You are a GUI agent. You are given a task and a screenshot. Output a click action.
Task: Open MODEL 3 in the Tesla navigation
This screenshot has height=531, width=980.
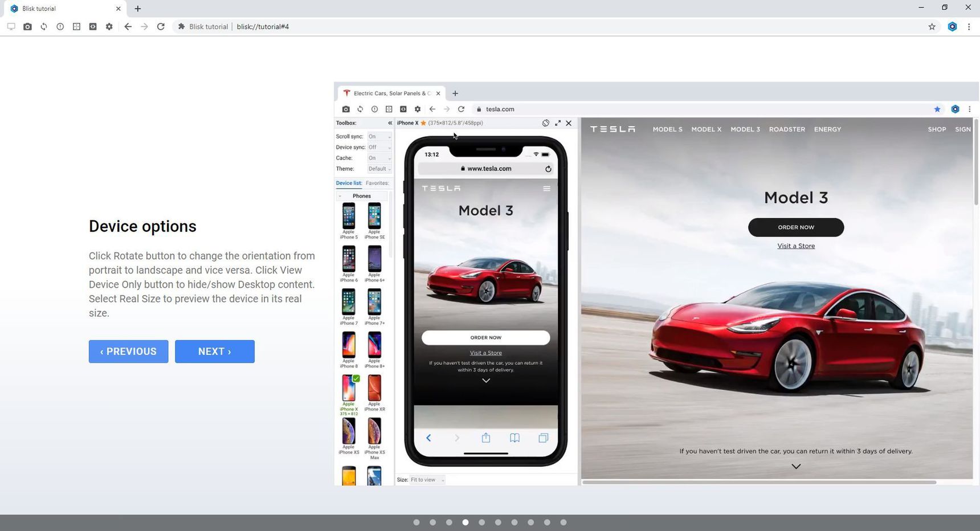click(x=745, y=129)
